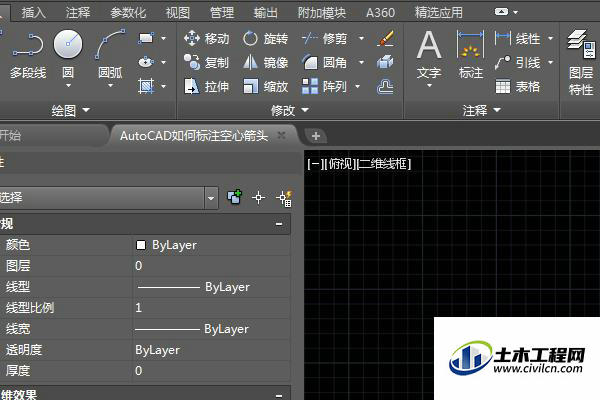Add a new drawing tab
Viewport: 600px width, 400px height.
316,136
